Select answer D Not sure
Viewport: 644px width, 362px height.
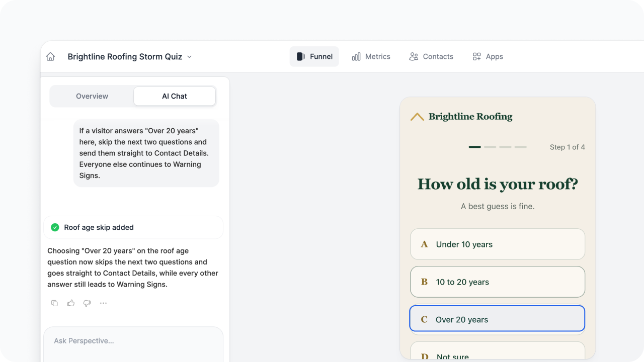pyautogui.click(x=498, y=351)
